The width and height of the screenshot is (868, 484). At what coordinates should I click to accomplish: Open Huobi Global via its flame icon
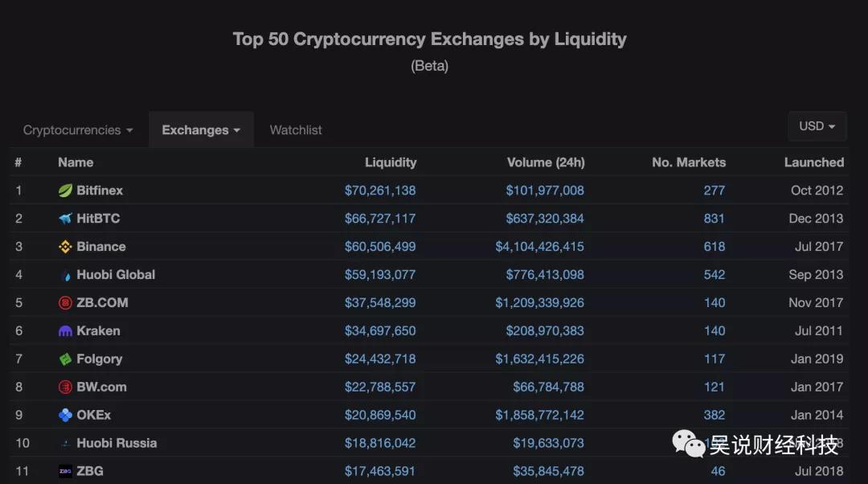tap(66, 274)
